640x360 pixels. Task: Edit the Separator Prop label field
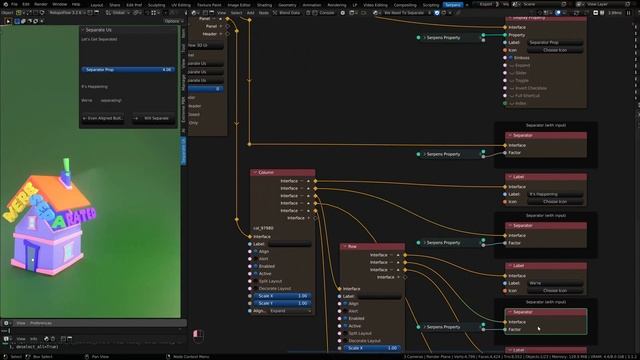(555, 42)
